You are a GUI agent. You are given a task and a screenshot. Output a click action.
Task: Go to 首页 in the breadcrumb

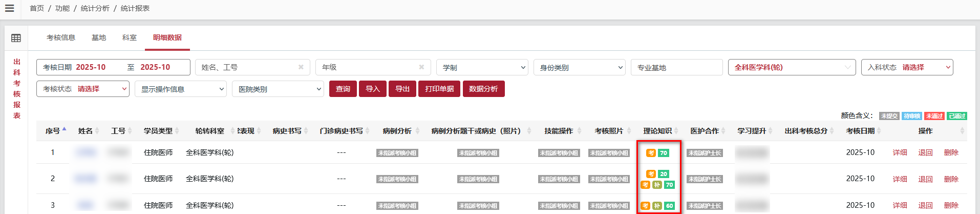37,8
